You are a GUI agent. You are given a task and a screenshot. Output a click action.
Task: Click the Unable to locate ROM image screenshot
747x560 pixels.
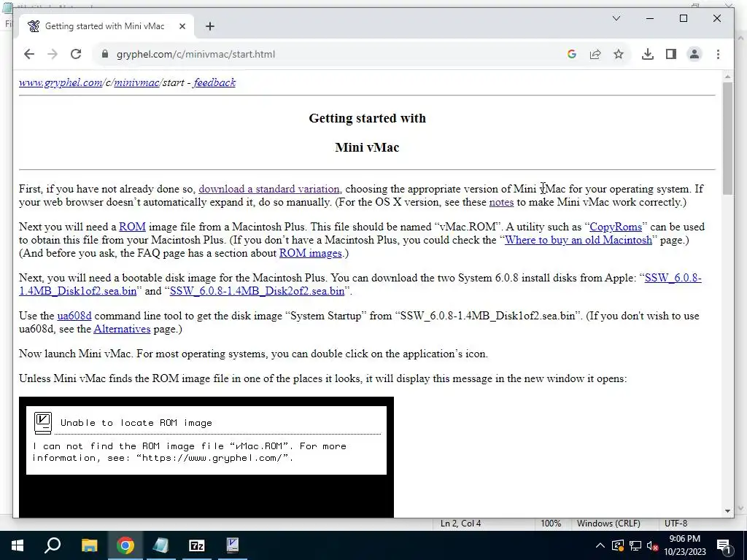[x=206, y=456]
